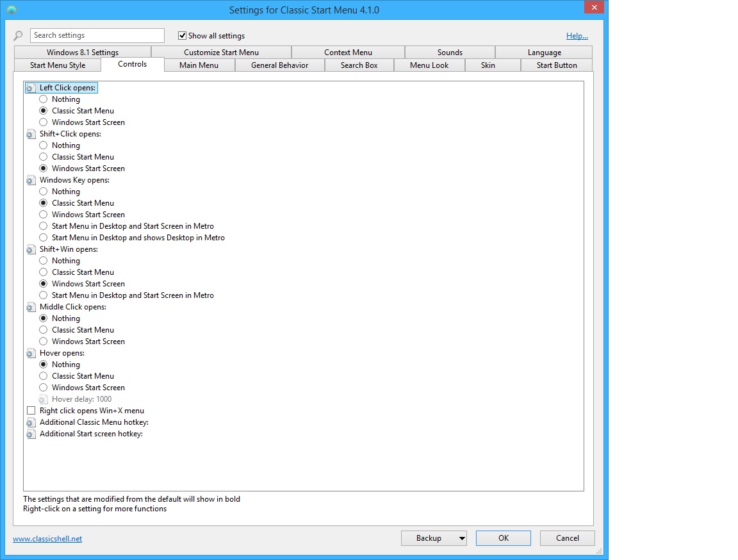This screenshot has height=560, width=738.
Task: Open the Help link
Action: pos(577,36)
